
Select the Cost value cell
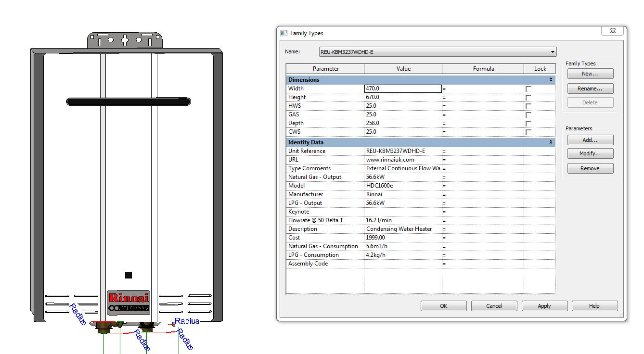pos(403,238)
